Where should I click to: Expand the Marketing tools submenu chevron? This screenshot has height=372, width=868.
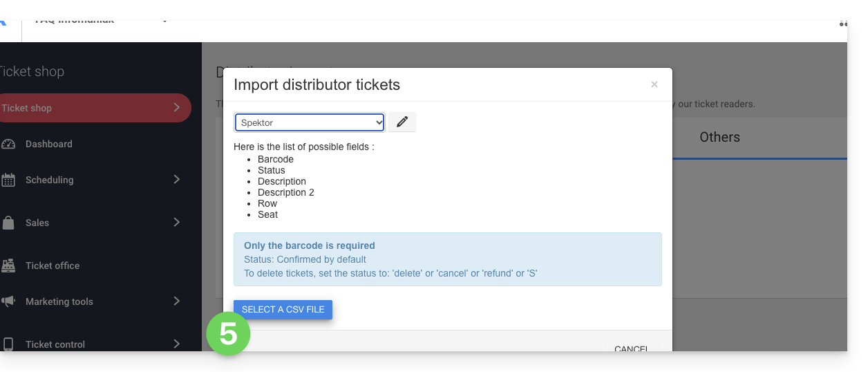click(176, 301)
